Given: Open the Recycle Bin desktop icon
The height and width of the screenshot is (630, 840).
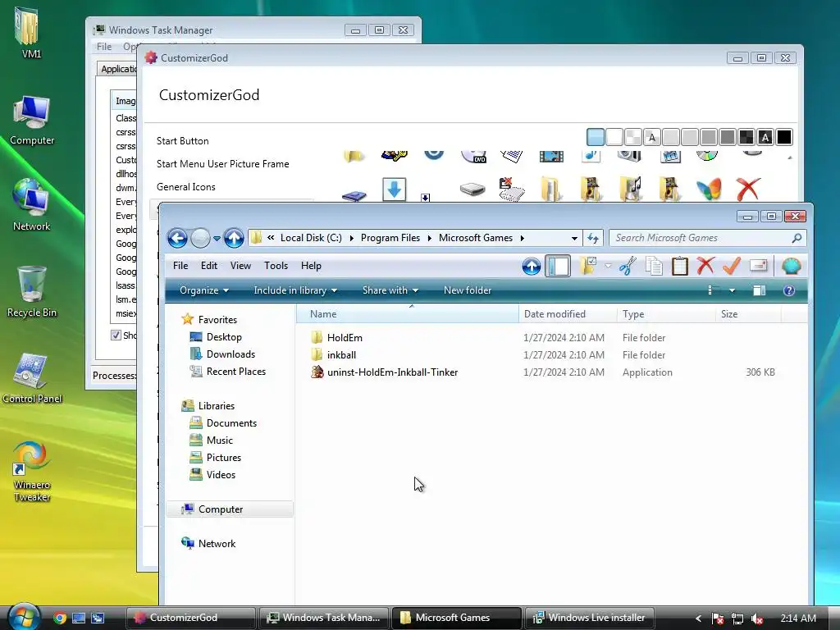Looking at the screenshot, I should coord(32,292).
